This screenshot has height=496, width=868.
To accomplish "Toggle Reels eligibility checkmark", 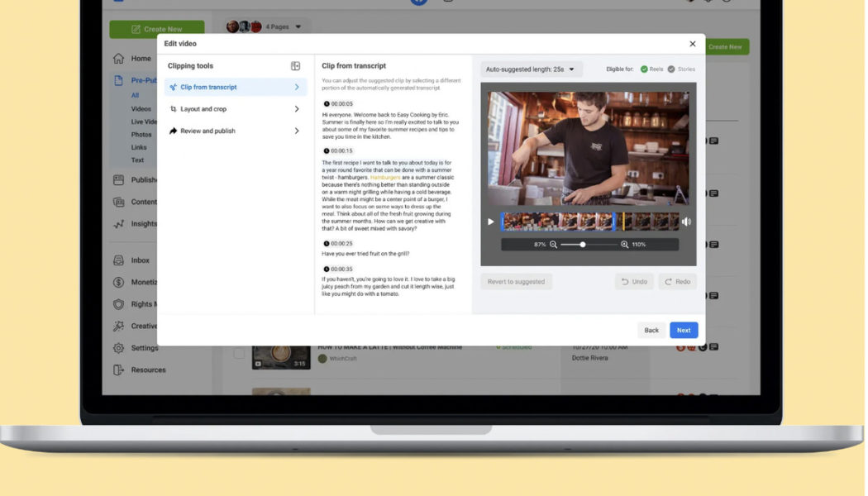I will click(x=644, y=69).
